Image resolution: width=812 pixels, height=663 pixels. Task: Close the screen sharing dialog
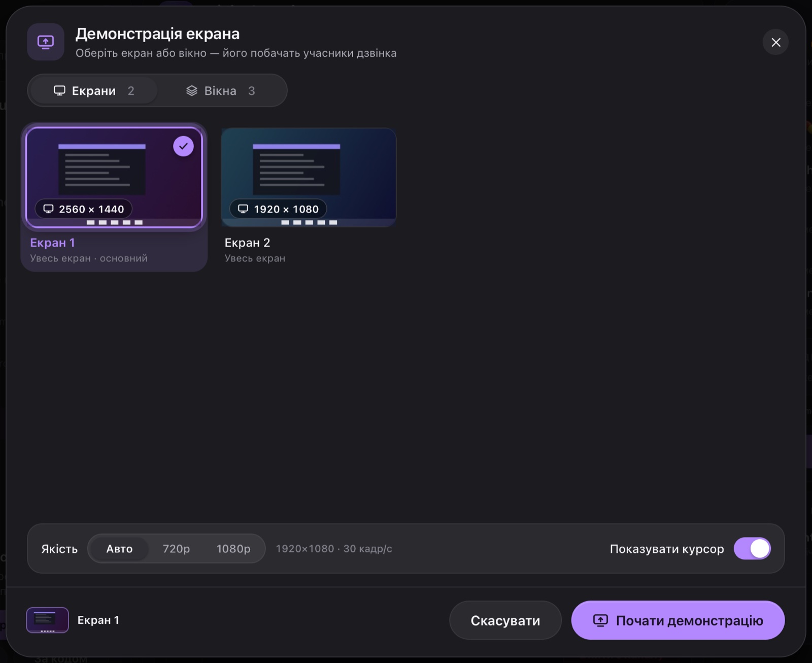tap(775, 42)
